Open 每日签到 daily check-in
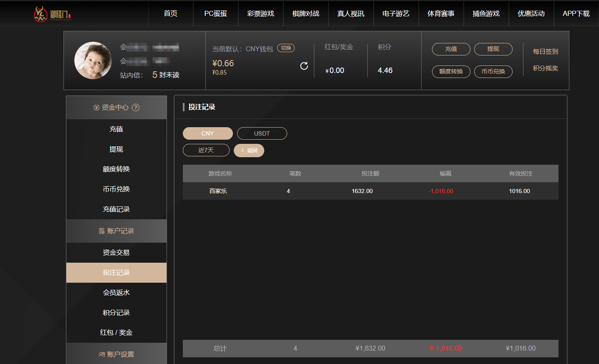599x364 pixels. 546,52
